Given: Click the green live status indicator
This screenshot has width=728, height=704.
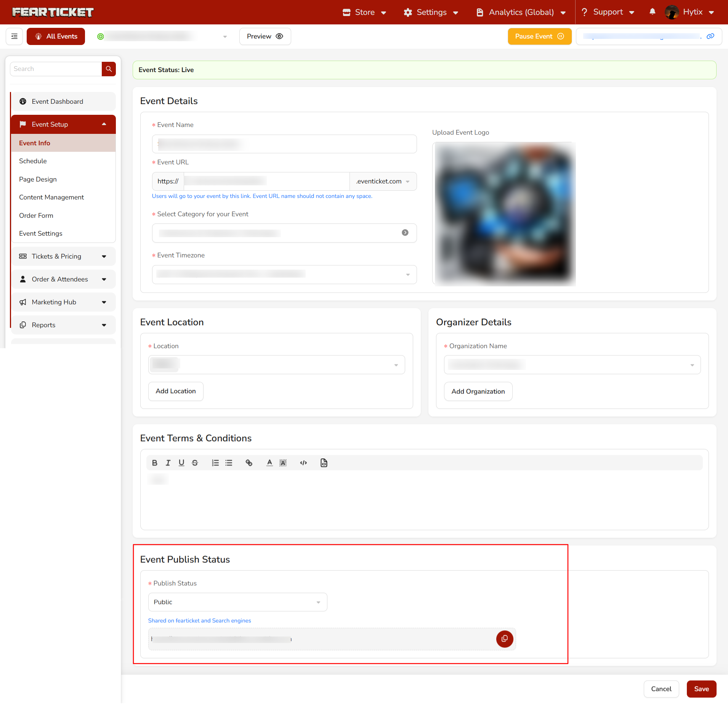Looking at the screenshot, I should [x=101, y=37].
